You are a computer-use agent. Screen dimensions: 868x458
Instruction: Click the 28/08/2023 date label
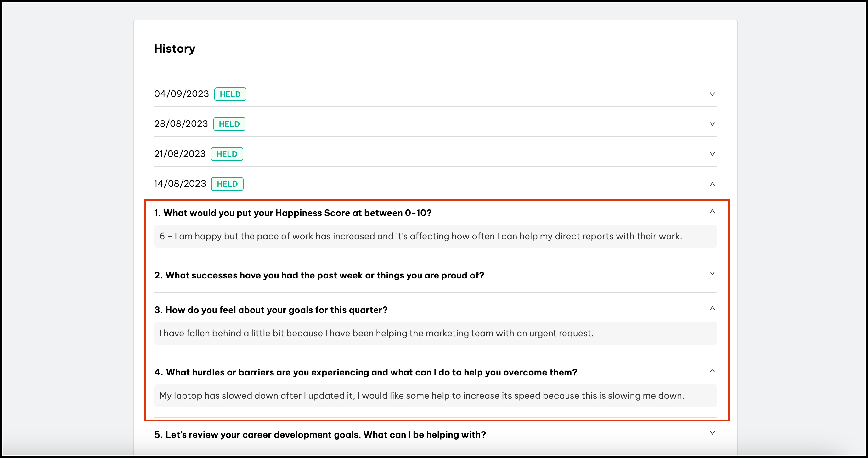[181, 124]
